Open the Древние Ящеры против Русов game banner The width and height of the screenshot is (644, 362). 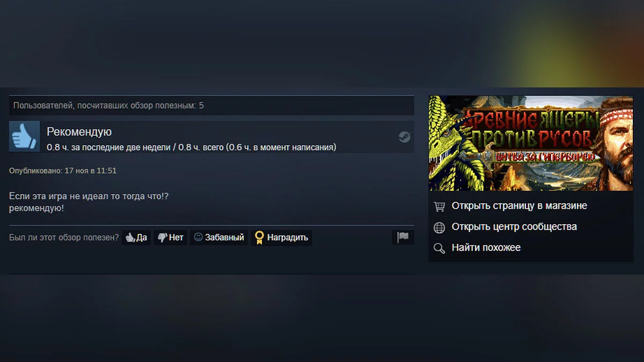coord(531,143)
